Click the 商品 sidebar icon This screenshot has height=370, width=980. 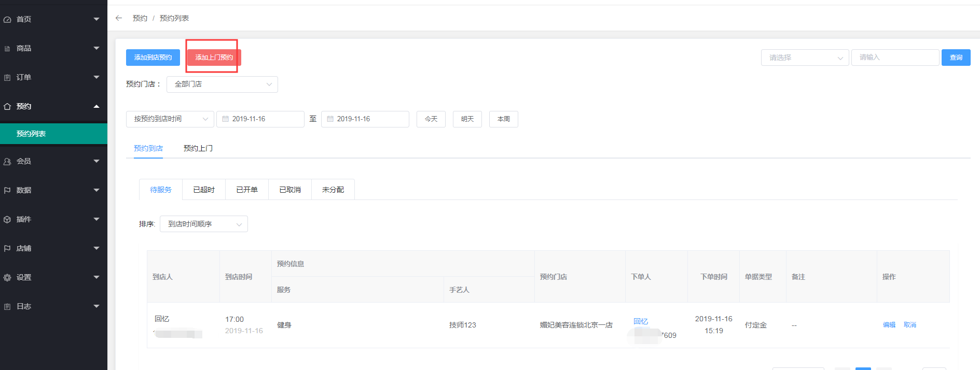pyautogui.click(x=7, y=49)
